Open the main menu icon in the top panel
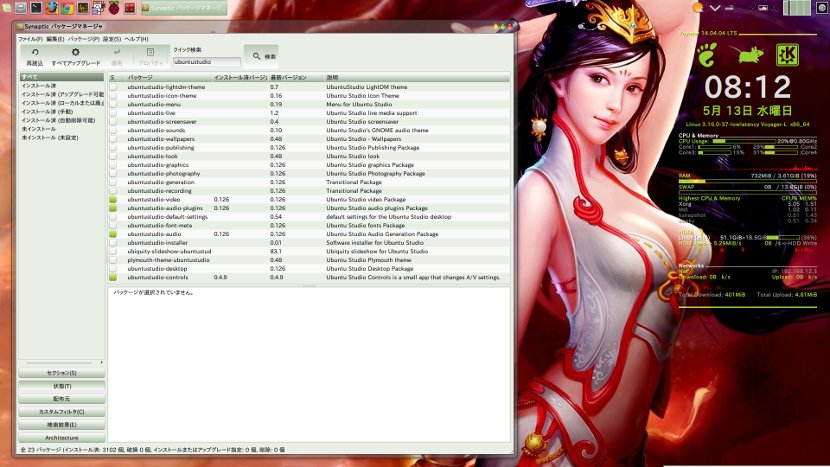 pyautogui.click(x=6, y=7)
